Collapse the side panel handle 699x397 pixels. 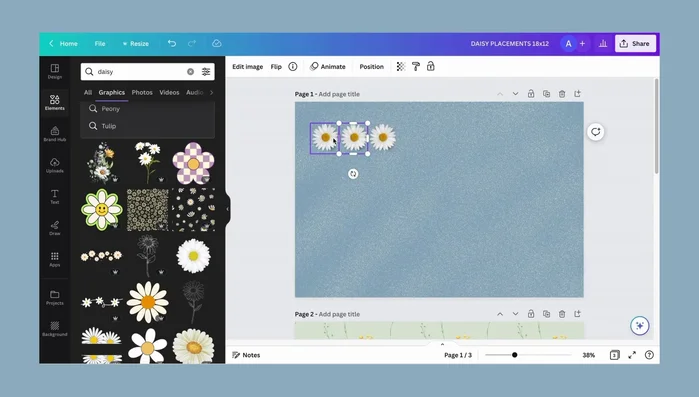pyautogui.click(x=227, y=209)
